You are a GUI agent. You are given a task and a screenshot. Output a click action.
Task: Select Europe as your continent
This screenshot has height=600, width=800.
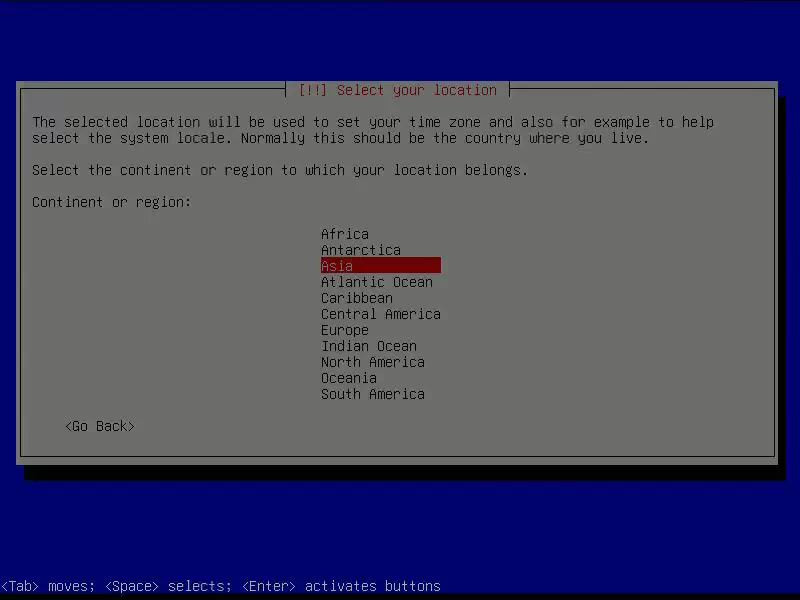tap(344, 330)
